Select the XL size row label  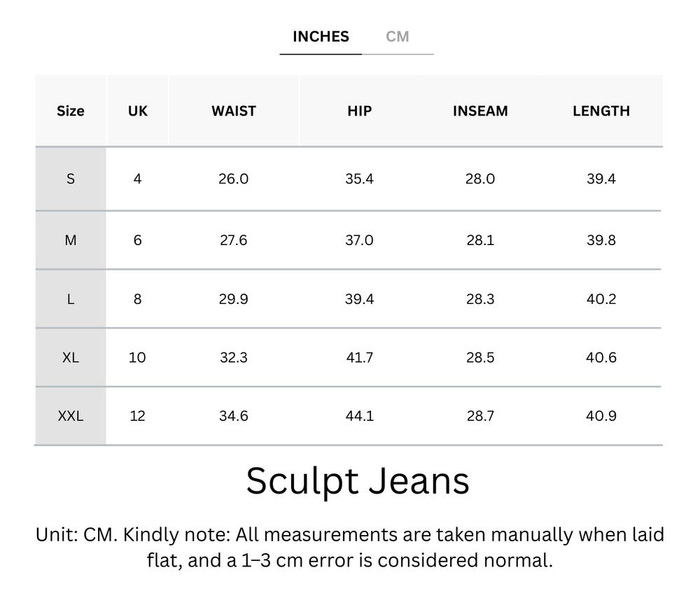[70, 357]
